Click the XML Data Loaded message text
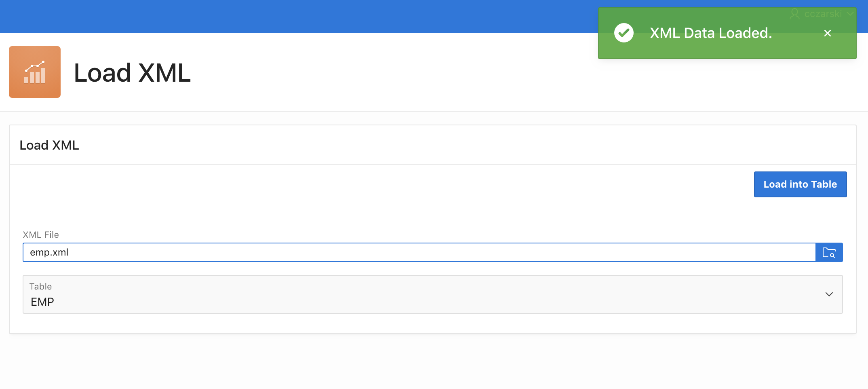This screenshot has height=389, width=868. 711,33
